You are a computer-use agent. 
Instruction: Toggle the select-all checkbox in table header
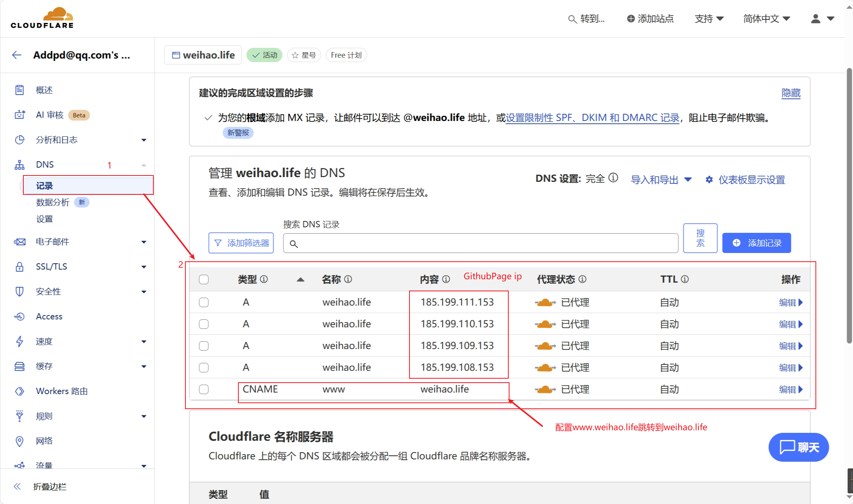[x=204, y=279]
